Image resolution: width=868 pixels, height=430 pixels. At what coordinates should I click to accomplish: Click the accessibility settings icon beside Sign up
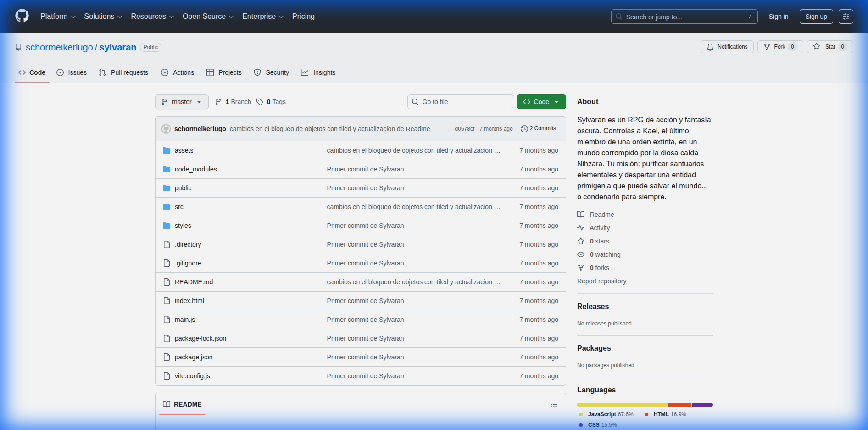[x=846, y=17]
